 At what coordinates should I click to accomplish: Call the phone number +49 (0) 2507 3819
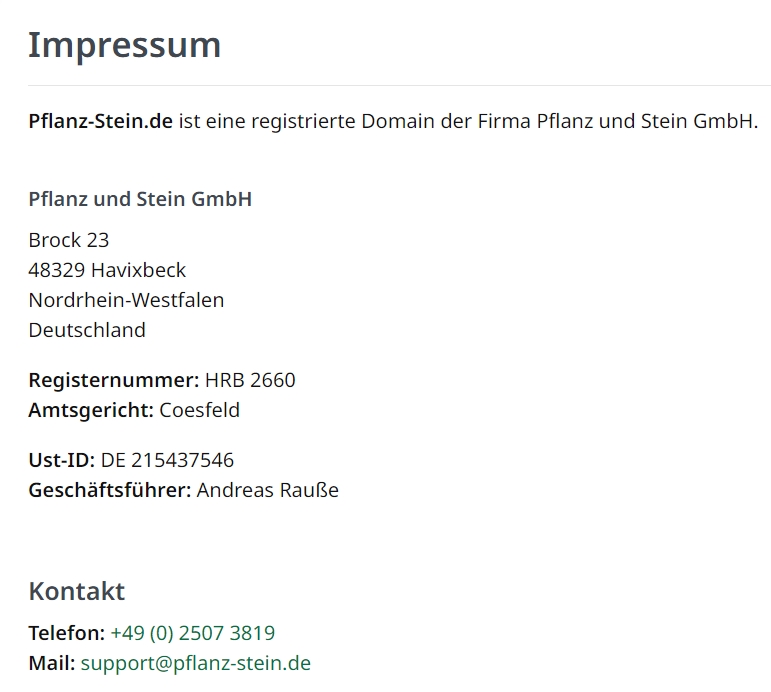[x=193, y=633]
